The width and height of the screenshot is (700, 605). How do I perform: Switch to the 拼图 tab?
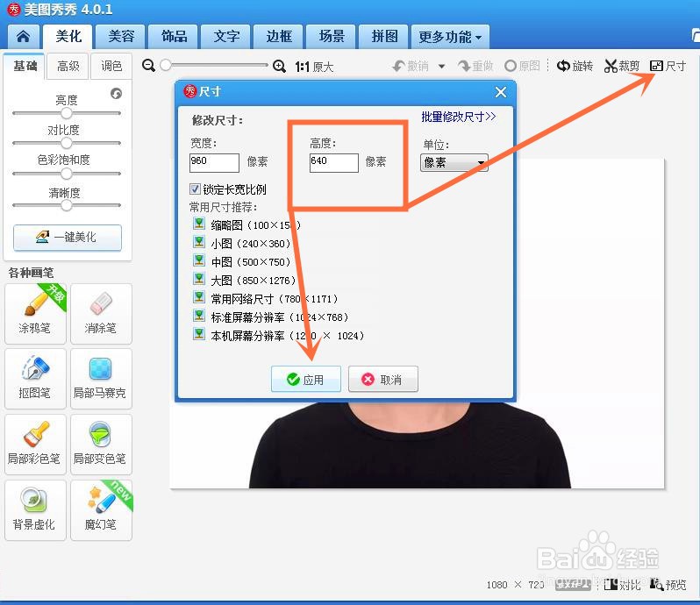(384, 37)
